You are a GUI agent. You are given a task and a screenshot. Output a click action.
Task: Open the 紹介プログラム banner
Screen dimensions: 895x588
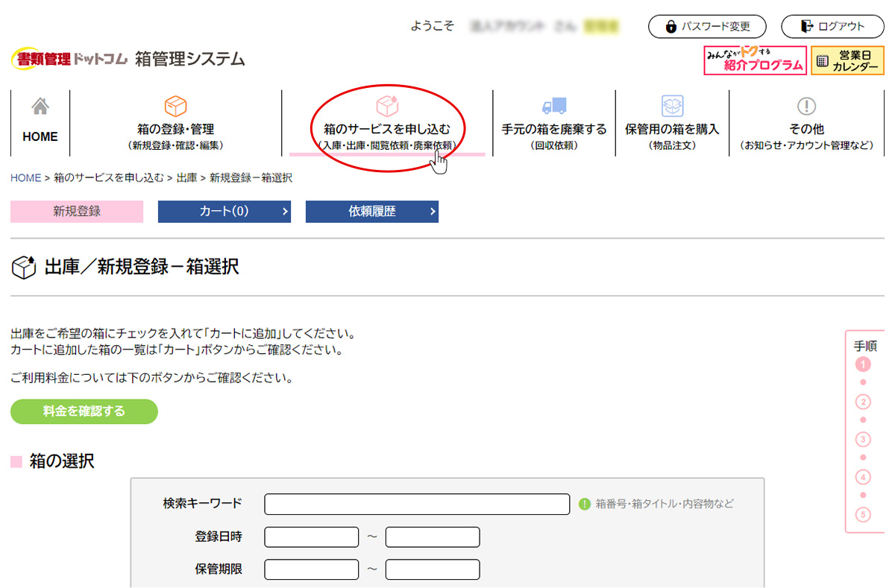point(755,60)
